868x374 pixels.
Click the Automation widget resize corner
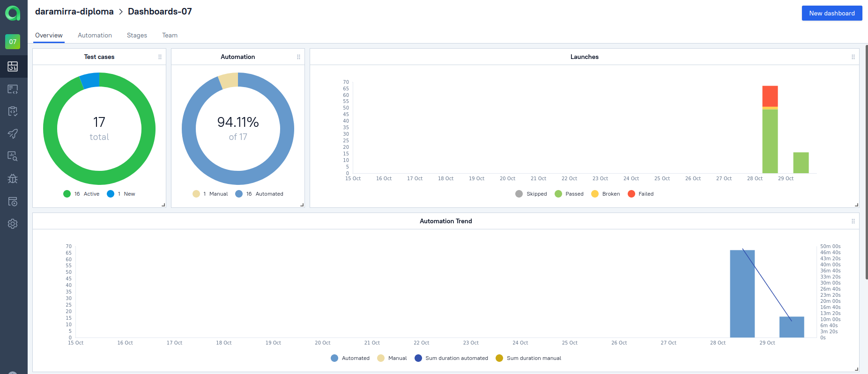(x=302, y=205)
